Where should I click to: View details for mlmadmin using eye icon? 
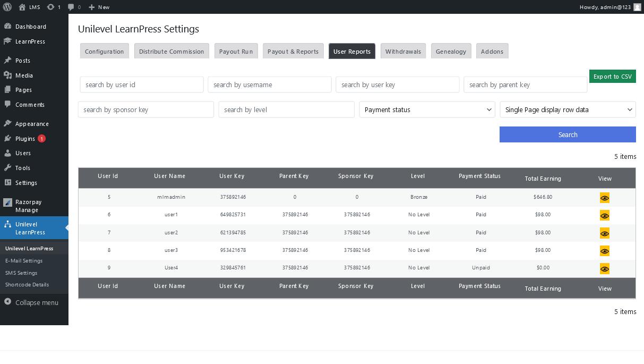pyautogui.click(x=604, y=198)
